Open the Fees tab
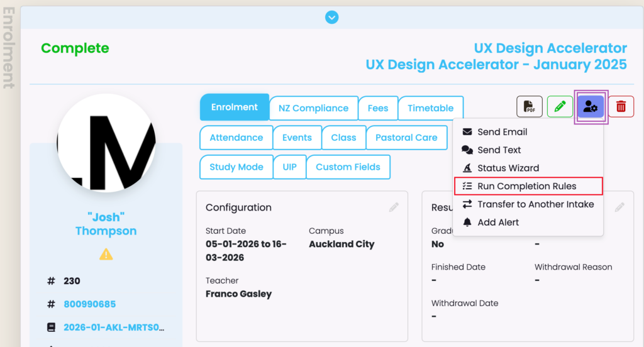Screen dimensions: 644x347 (378, 108)
